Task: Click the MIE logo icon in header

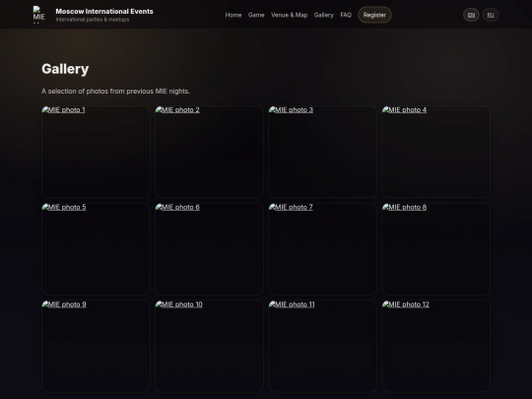Action: 38,15
